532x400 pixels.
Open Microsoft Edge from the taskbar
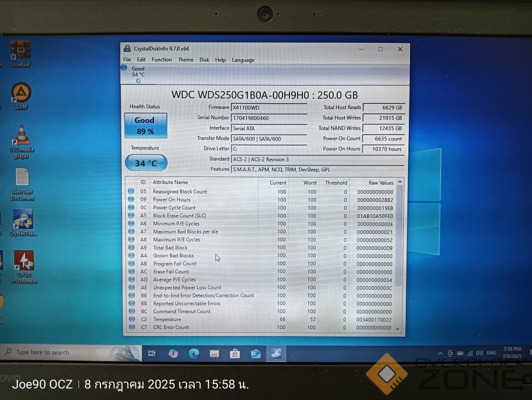(194, 353)
